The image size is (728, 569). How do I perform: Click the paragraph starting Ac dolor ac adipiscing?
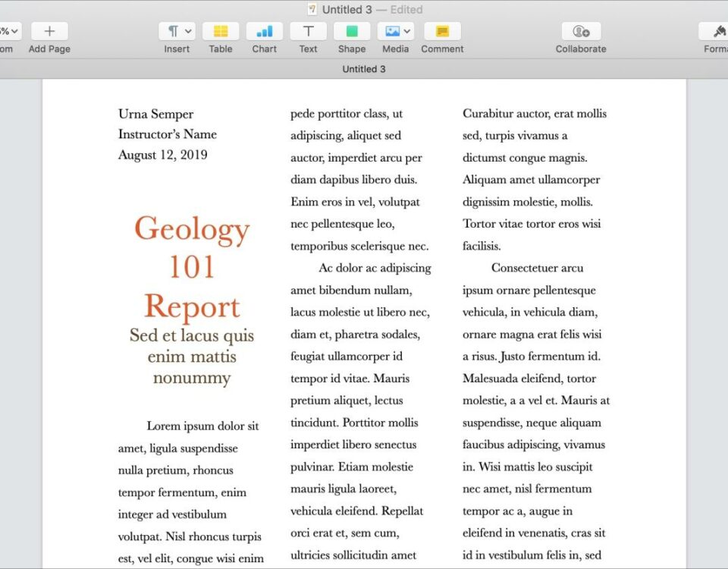361,411
